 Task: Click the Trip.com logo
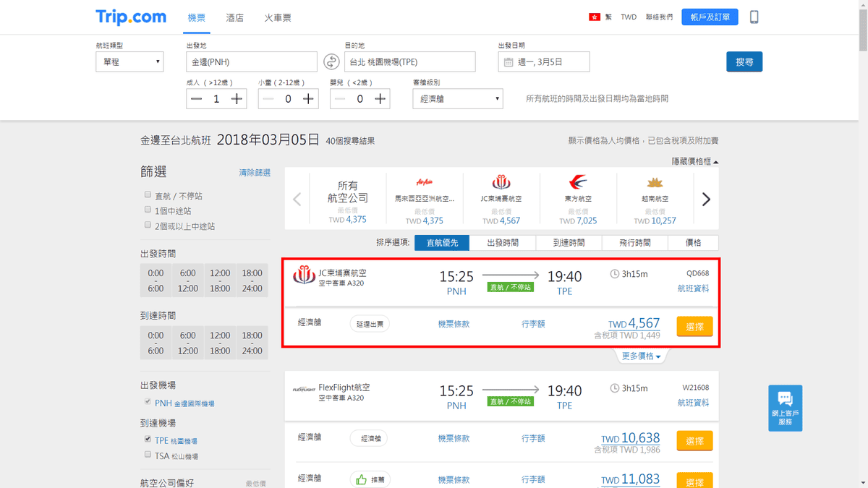coord(131,17)
